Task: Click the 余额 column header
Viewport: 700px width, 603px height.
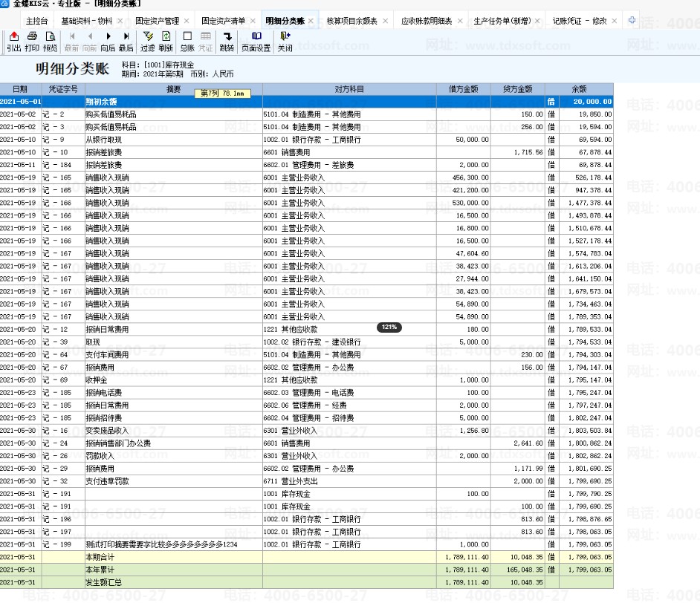Action: tap(579, 89)
